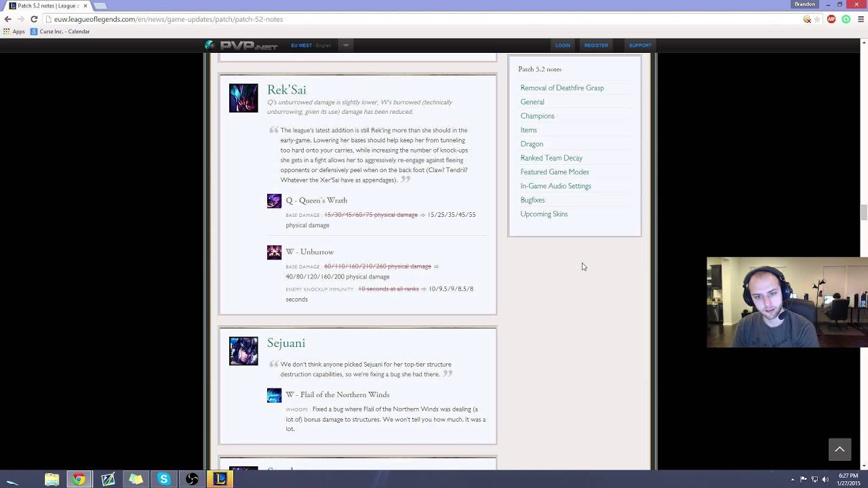Show hidden system tray icons

click(793, 480)
